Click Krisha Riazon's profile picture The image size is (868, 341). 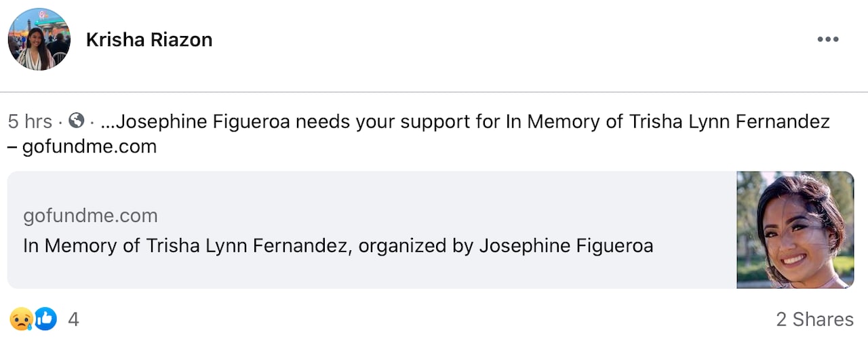coord(39,39)
